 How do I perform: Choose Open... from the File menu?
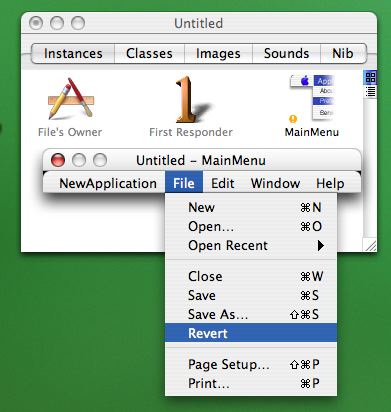(251, 226)
